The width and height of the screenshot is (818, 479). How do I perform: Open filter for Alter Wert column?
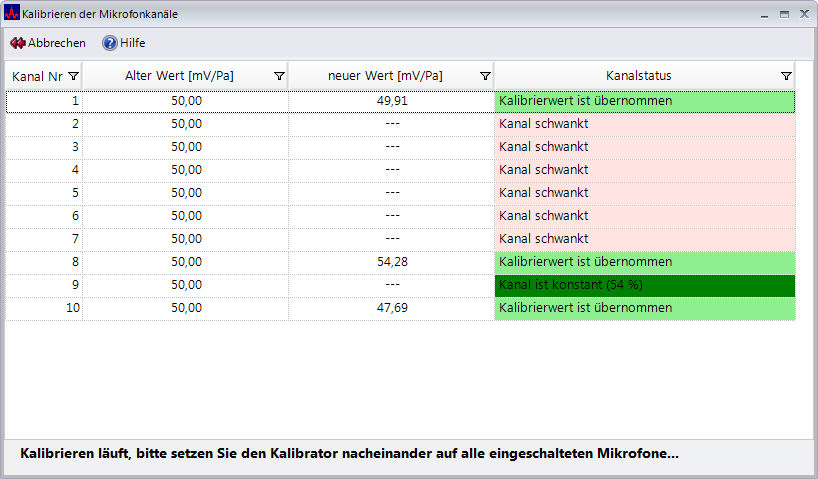[x=279, y=76]
